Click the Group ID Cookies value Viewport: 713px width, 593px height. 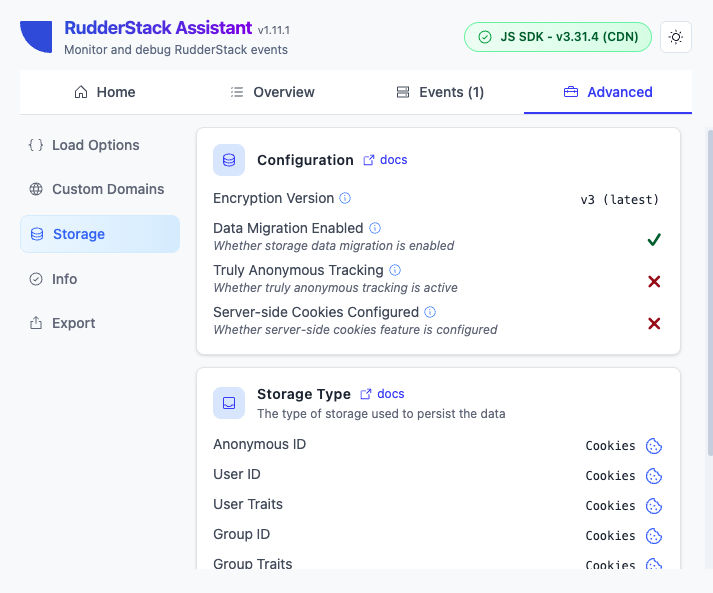[610, 536]
